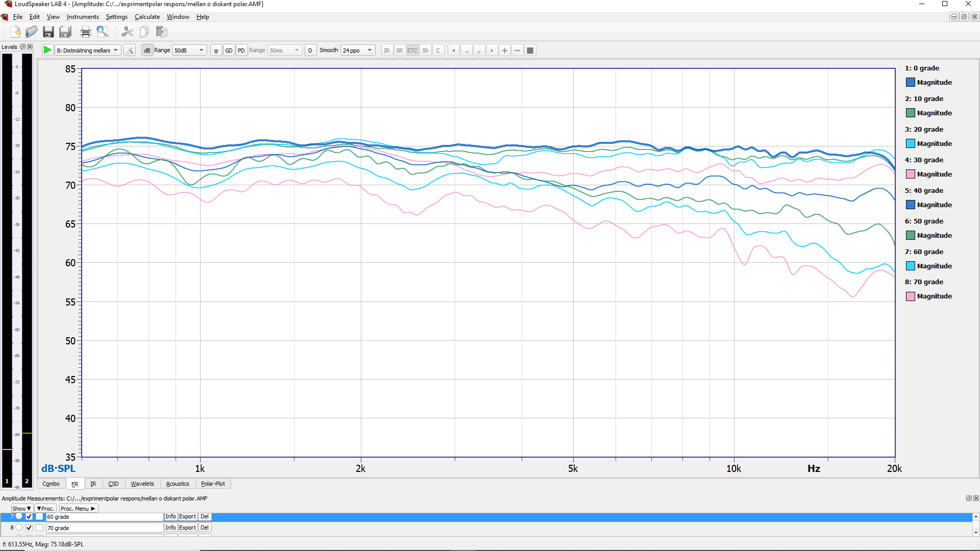Image resolution: width=980 pixels, height=551 pixels.
Task: Click the square stop/fit button
Action: pos(530,50)
